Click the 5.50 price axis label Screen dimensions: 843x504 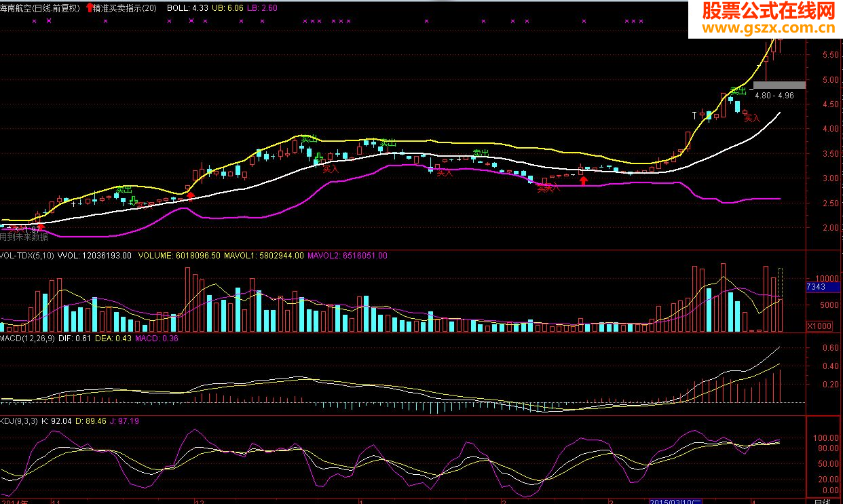pyautogui.click(x=829, y=55)
